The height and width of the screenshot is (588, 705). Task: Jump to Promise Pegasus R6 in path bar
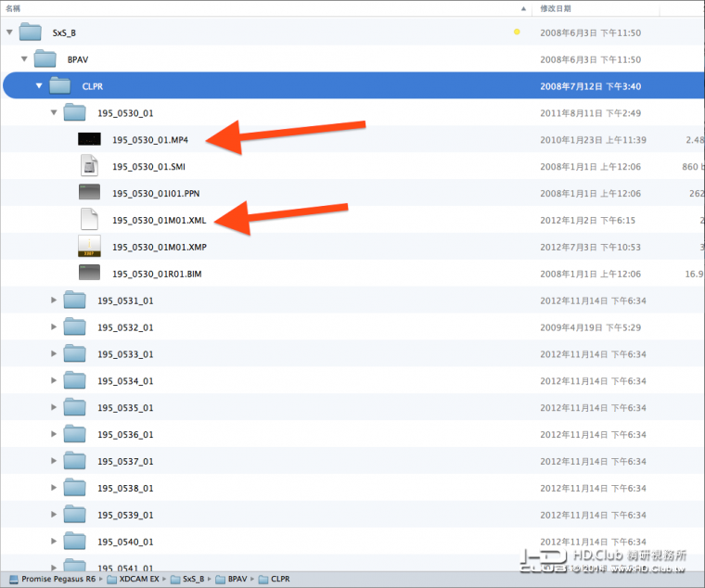click(x=54, y=579)
